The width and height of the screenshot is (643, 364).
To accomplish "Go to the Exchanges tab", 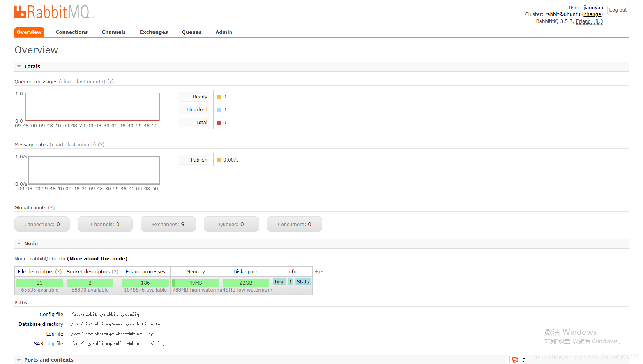I will point(154,32).
